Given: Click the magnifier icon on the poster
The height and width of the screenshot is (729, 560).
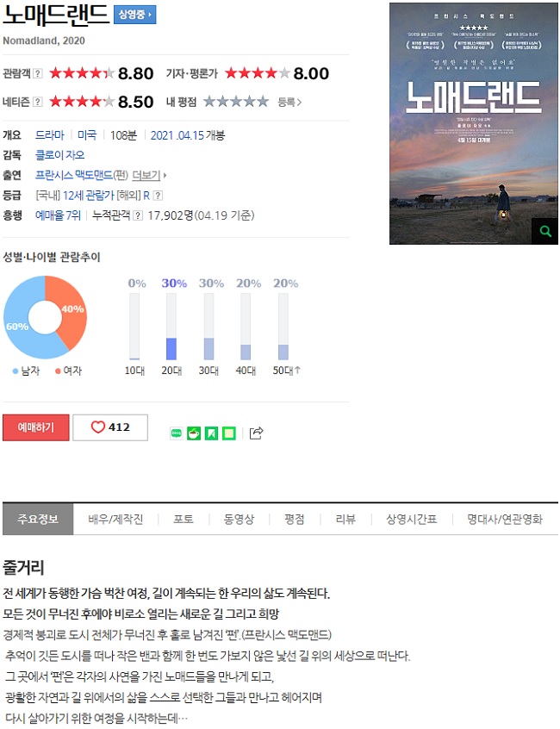Looking at the screenshot, I should pos(545,231).
